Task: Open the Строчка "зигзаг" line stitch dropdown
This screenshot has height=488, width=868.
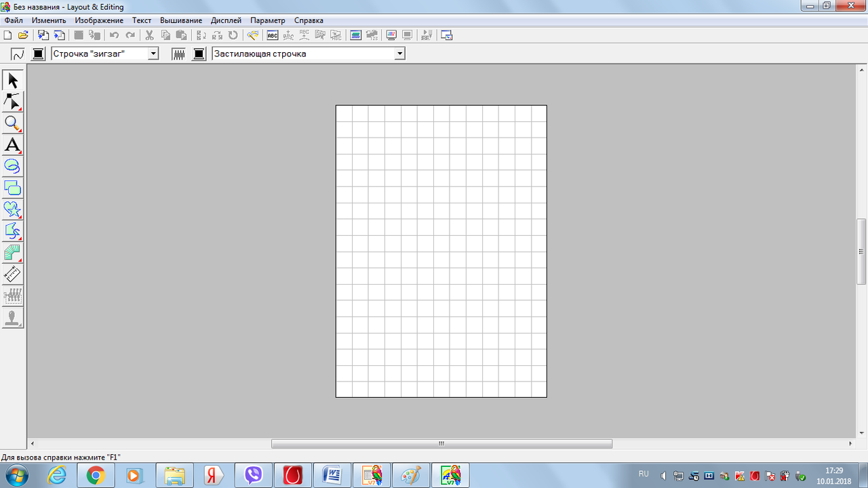Action: click(153, 54)
